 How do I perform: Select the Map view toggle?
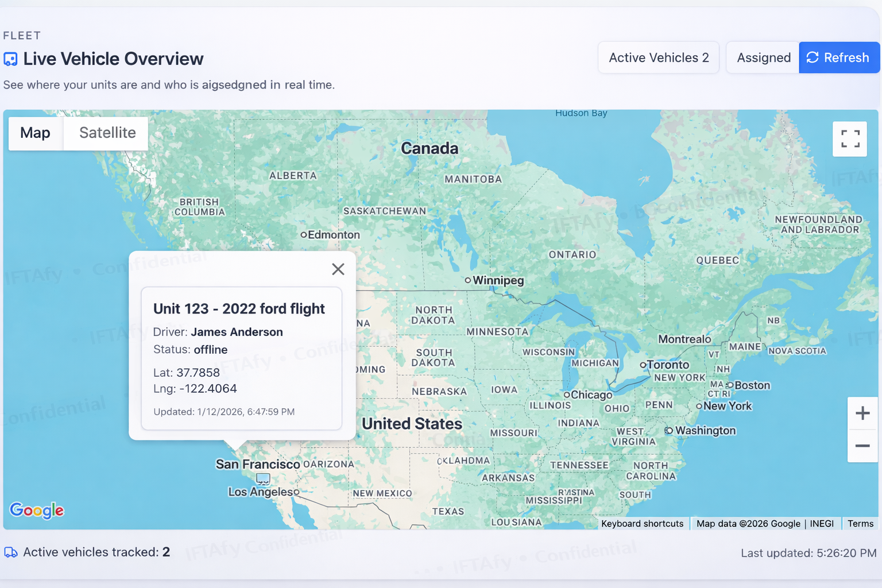(34, 133)
